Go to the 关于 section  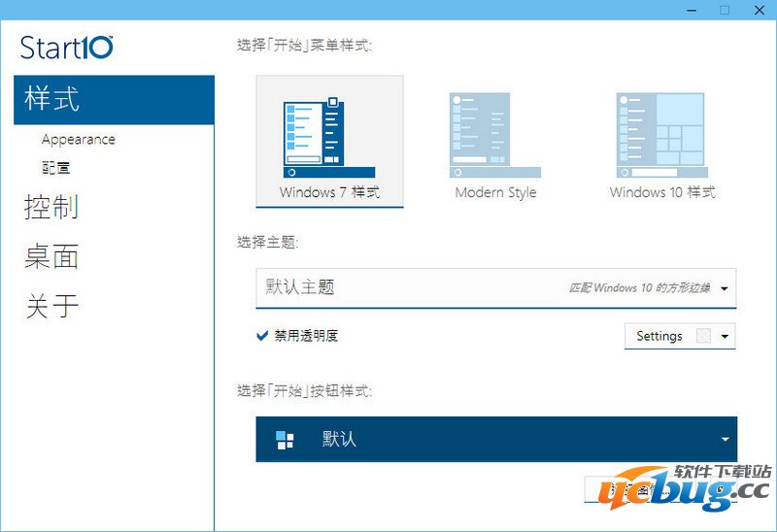51,307
